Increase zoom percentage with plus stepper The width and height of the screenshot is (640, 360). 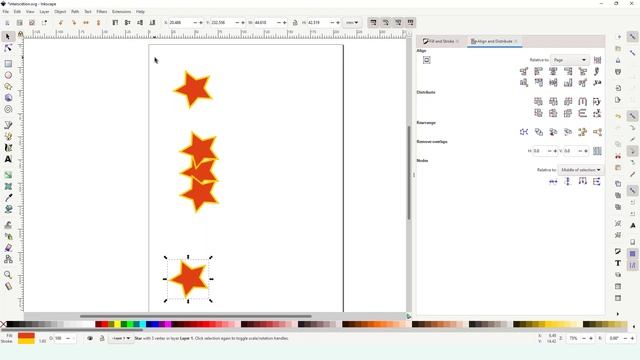[591, 338]
